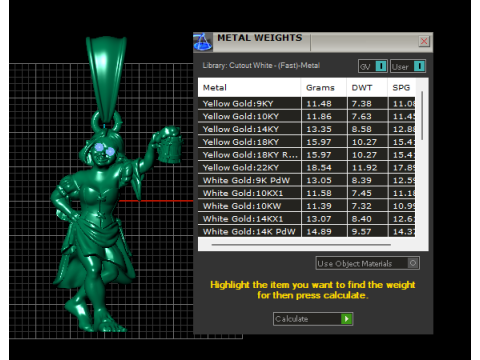Select the White Gold:14K PdW row

(x=307, y=231)
